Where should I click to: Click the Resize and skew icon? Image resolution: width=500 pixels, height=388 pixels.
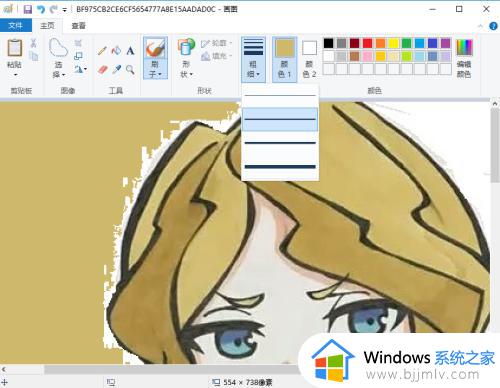(78, 56)
